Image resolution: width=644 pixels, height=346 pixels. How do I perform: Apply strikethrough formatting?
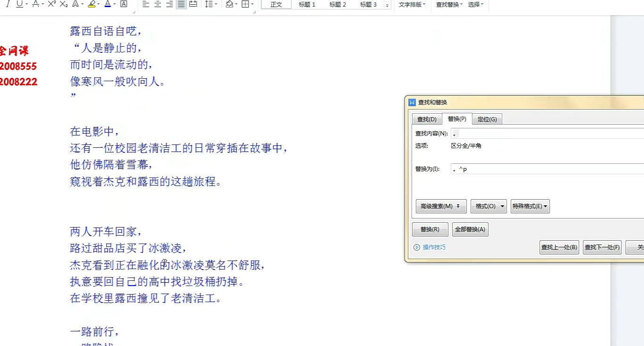35,4
